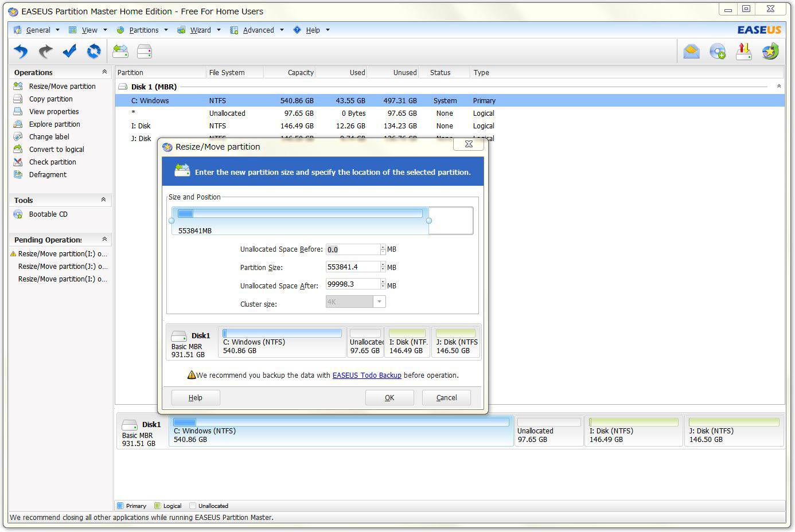Screen dimensions: 795x532
Task: Open the Cluster size dropdown
Action: pyautogui.click(x=379, y=302)
